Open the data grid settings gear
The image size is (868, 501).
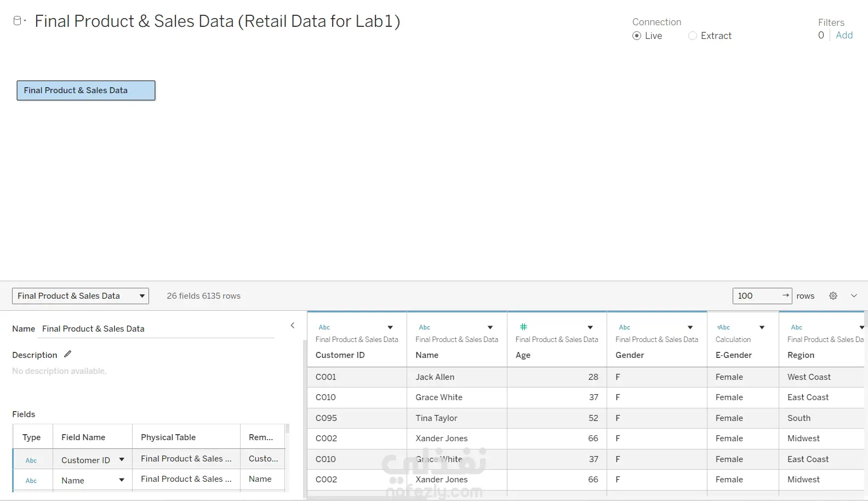833,295
